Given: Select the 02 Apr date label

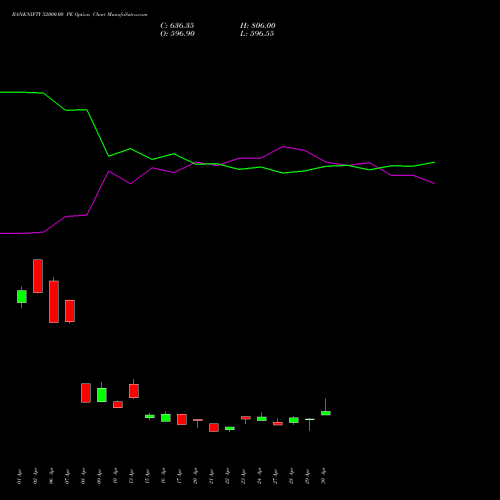Looking at the screenshot, I should (35, 476).
